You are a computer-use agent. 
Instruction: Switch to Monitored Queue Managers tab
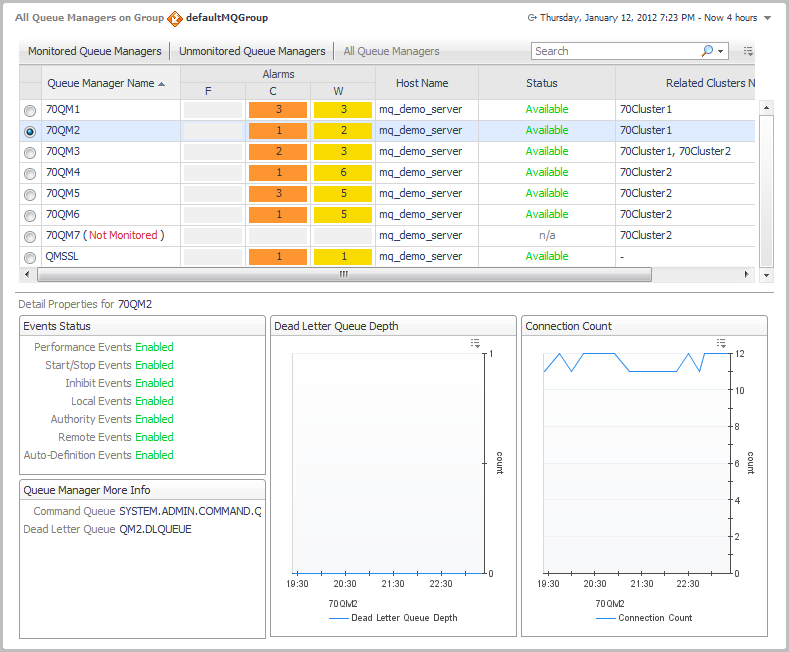[x=94, y=51]
